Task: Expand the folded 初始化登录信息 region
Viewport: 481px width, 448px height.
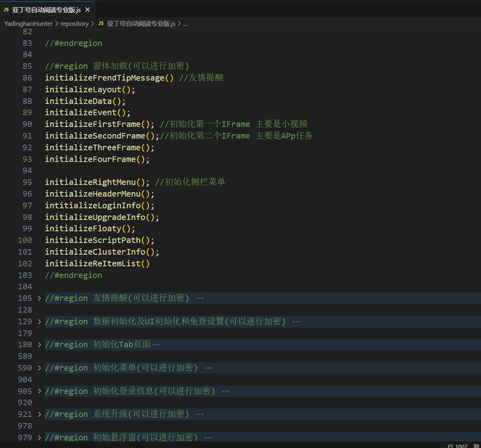Action: point(39,391)
